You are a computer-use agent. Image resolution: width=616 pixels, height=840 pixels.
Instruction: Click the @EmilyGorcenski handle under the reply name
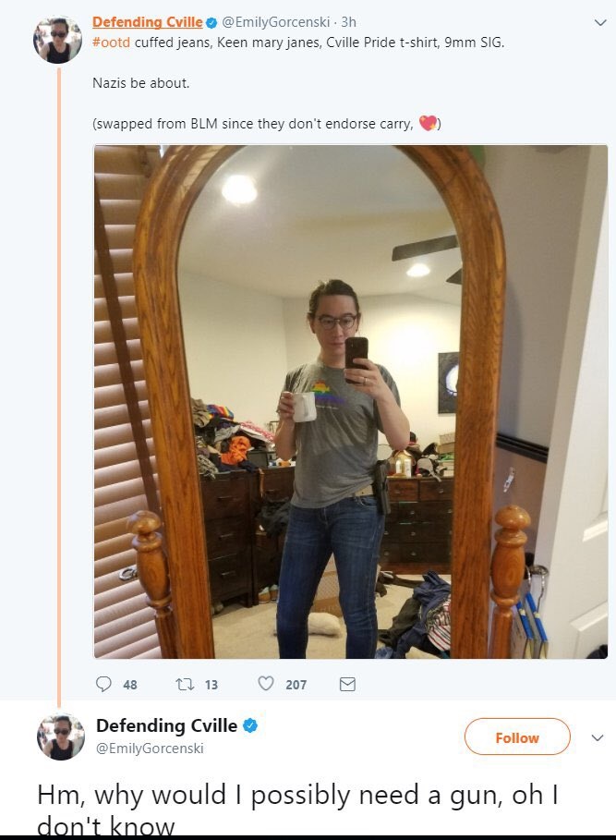150,749
